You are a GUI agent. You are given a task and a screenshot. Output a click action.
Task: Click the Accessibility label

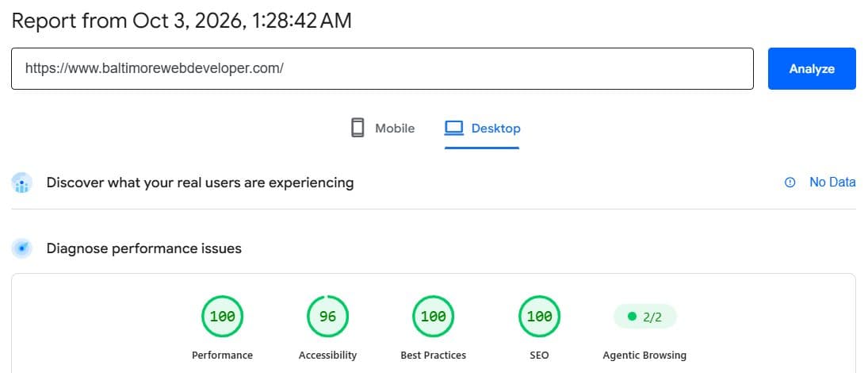[x=327, y=356]
